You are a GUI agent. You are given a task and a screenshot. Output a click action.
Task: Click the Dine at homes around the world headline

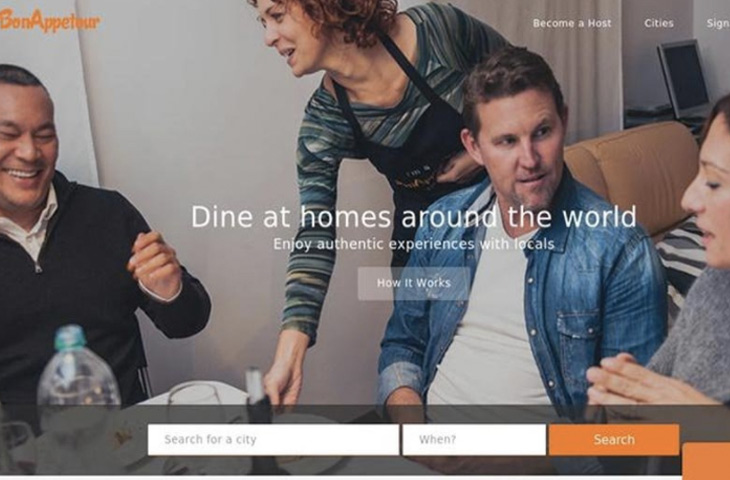click(x=413, y=217)
